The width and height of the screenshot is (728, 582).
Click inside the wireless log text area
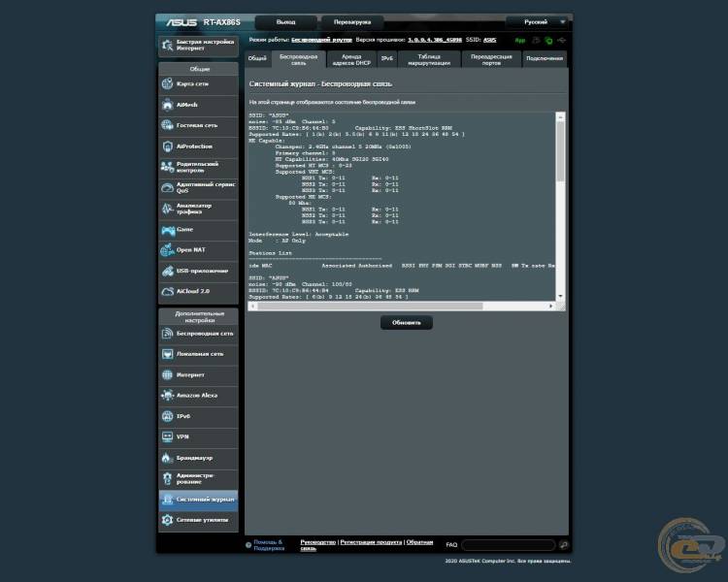point(402,206)
